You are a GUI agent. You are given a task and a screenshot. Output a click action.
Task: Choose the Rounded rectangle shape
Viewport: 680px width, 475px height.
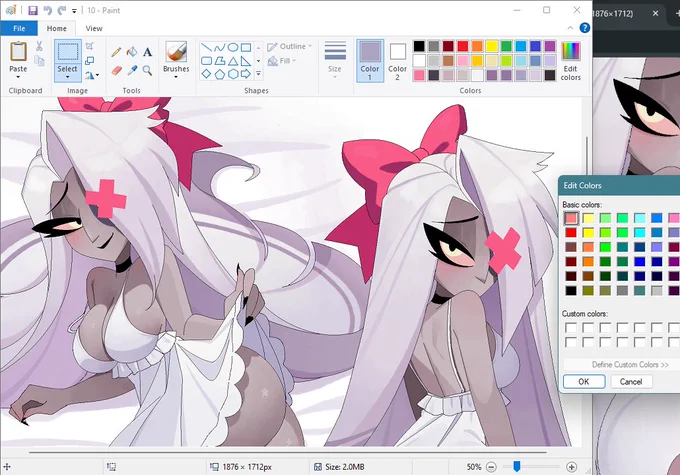coord(207,61)
